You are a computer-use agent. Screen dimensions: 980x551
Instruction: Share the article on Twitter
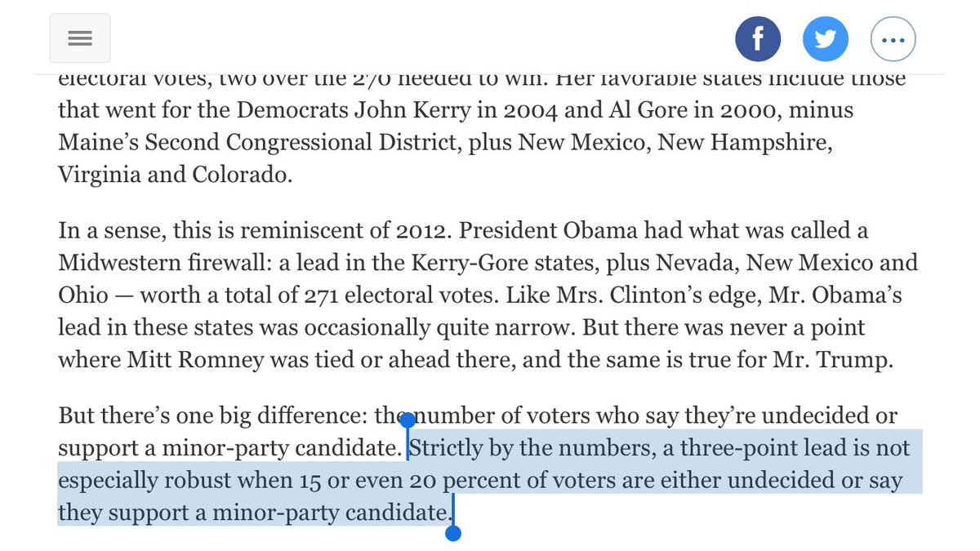coord(826,38)
